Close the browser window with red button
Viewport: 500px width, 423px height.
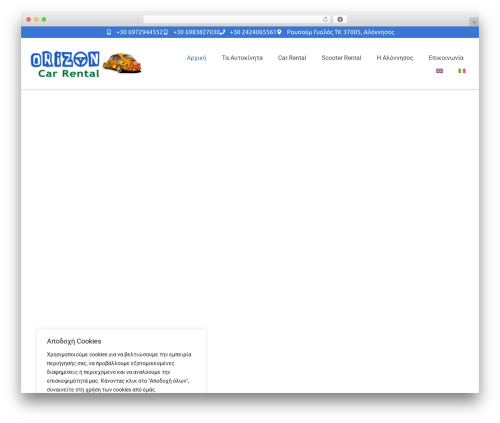(29, 19)
